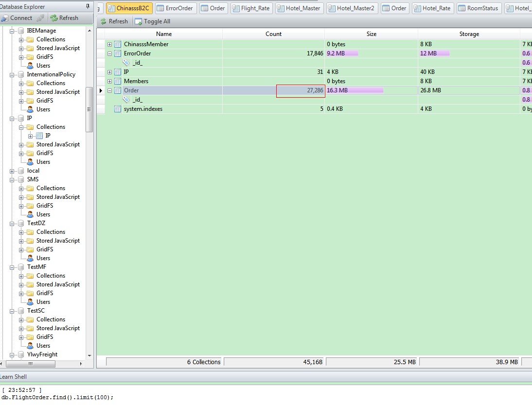Select Stored JavaScript under IP database
532x405 pixels.
click(58, 145)
